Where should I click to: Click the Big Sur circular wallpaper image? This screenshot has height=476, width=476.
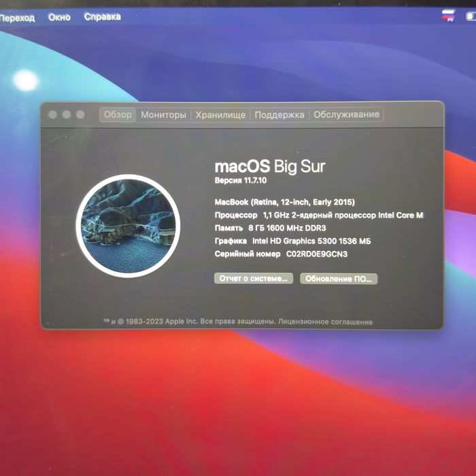128,226
